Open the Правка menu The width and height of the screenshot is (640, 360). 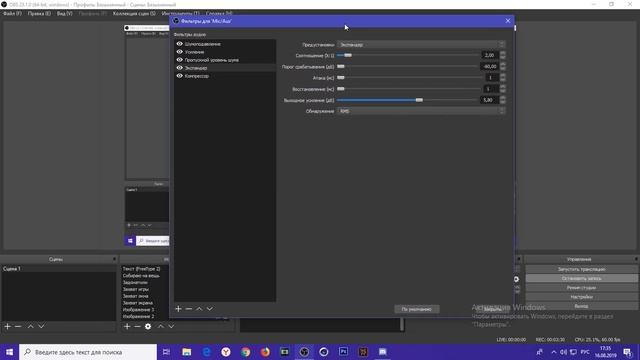(39, 13)
